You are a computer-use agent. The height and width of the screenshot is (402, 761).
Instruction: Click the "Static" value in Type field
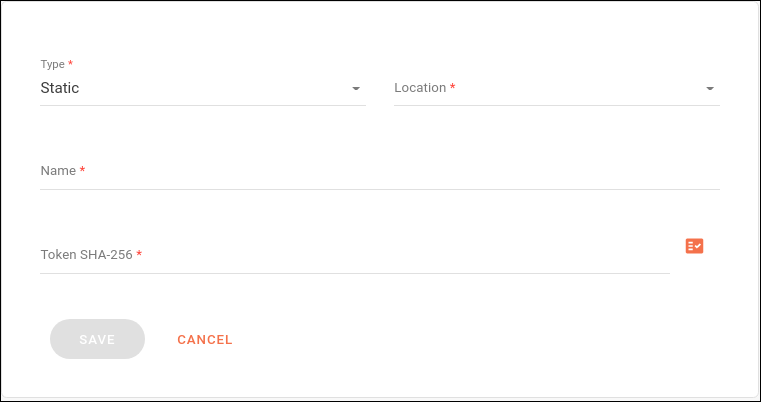click(x=60, y=88)
